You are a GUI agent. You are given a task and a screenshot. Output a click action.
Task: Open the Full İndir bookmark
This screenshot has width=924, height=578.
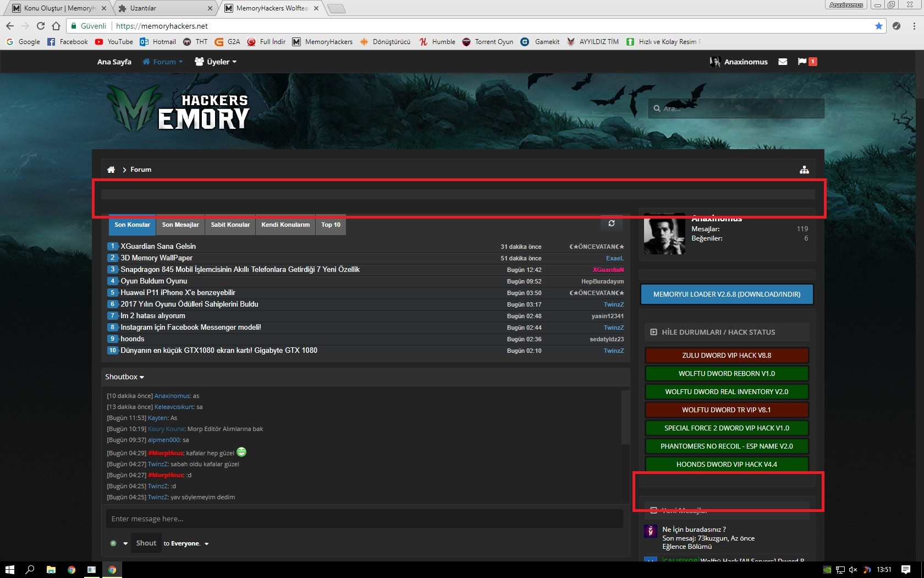point(266,42)
